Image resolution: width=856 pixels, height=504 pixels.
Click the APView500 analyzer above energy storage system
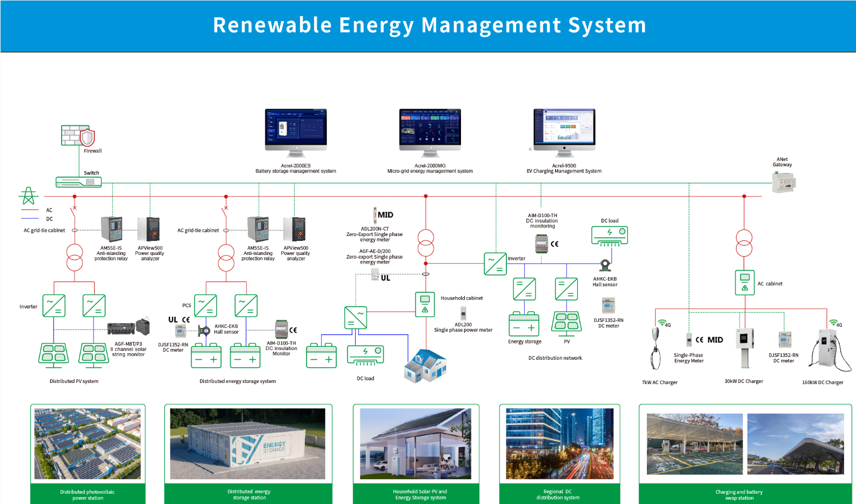click(x=295, y=229)
